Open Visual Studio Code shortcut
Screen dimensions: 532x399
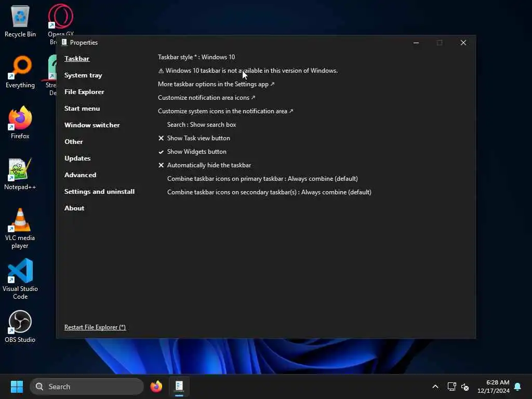point(20,279)
